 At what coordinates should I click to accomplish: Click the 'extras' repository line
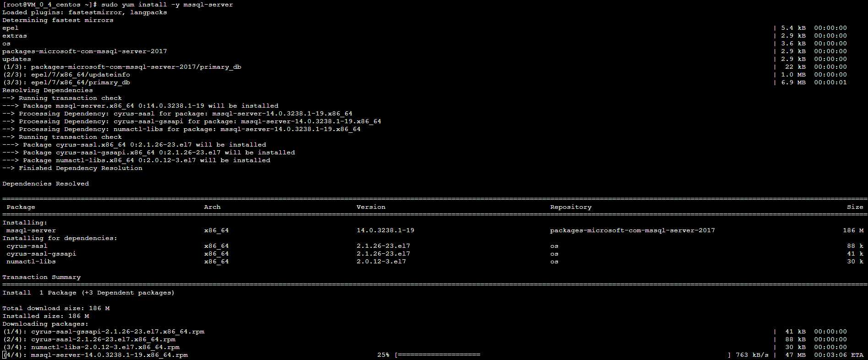(x=15, y=36)
